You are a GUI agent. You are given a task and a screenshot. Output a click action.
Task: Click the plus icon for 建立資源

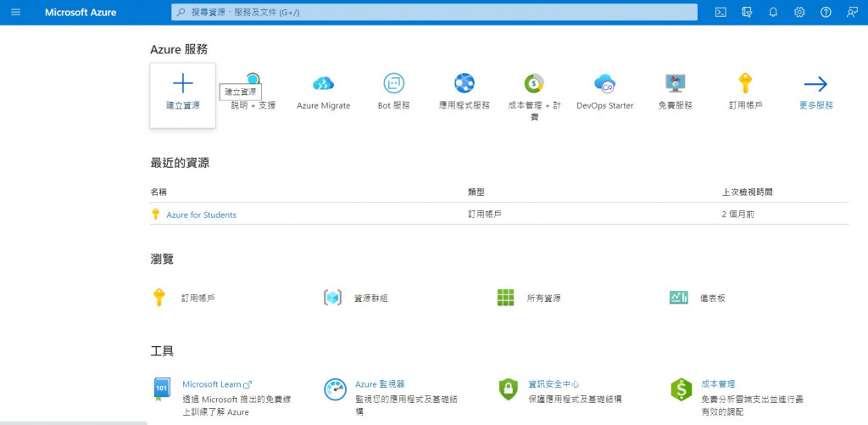183,83
